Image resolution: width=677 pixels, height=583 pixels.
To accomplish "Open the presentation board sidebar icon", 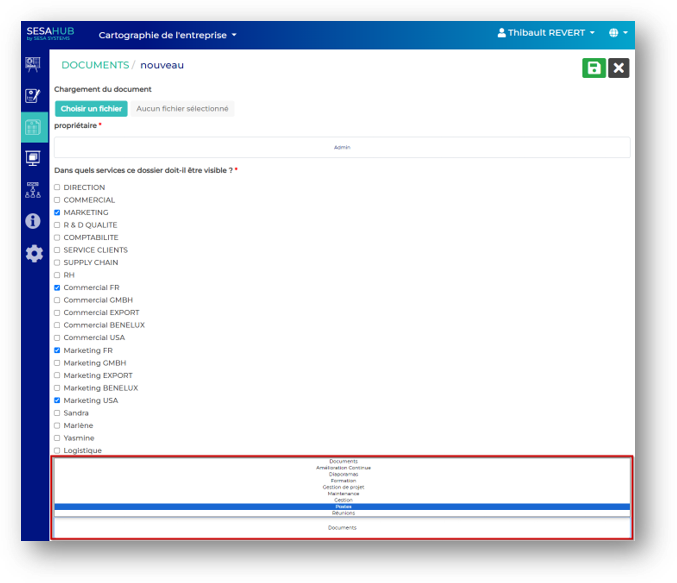I will point(33,65).
